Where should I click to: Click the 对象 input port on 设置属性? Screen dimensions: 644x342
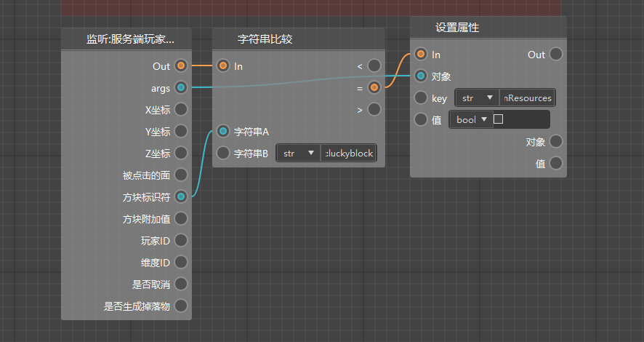pyautogui.click(x=421, y=76)
